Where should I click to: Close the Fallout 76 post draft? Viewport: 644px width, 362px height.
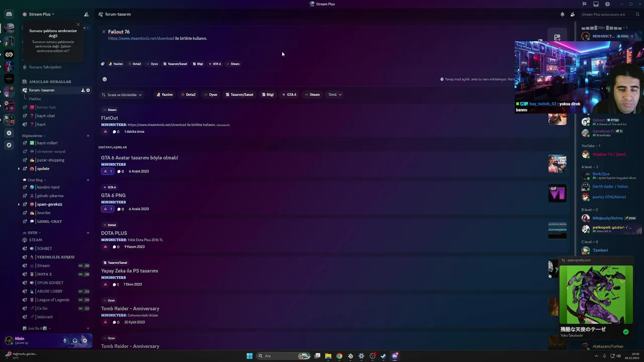click(104, 32)
